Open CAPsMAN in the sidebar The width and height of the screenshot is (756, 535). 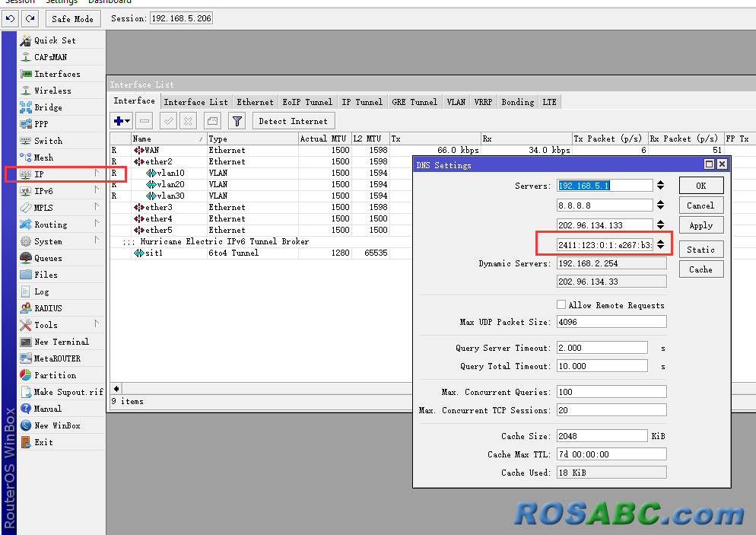pyautogui.click(x=62, y=57)
